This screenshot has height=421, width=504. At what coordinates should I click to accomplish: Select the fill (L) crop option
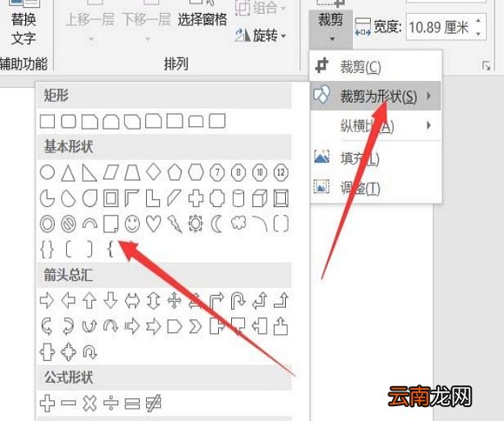click(x=375, y=157)
